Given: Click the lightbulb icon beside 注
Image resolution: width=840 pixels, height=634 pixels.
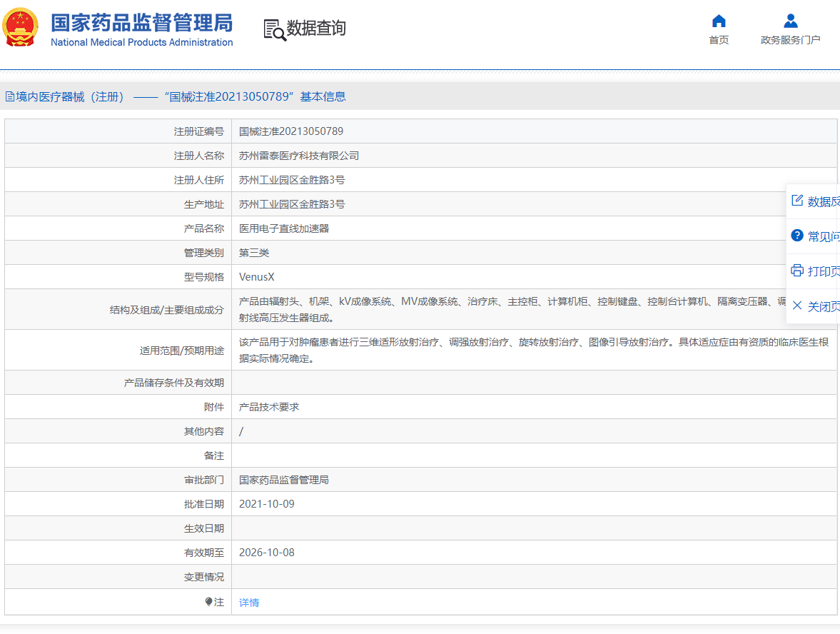Looking at the screenshot, I should click(208, 602).
